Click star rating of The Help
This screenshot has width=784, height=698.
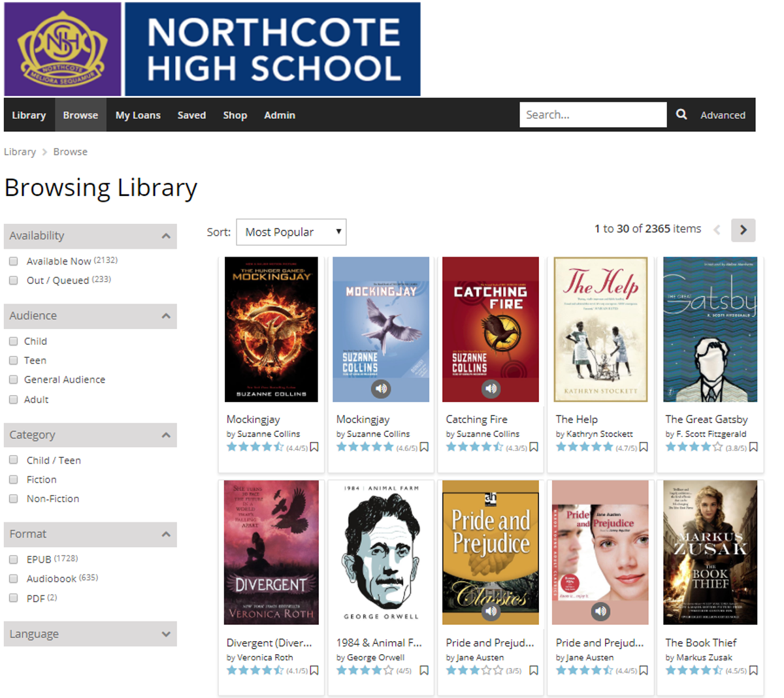[x=585, y=447]
